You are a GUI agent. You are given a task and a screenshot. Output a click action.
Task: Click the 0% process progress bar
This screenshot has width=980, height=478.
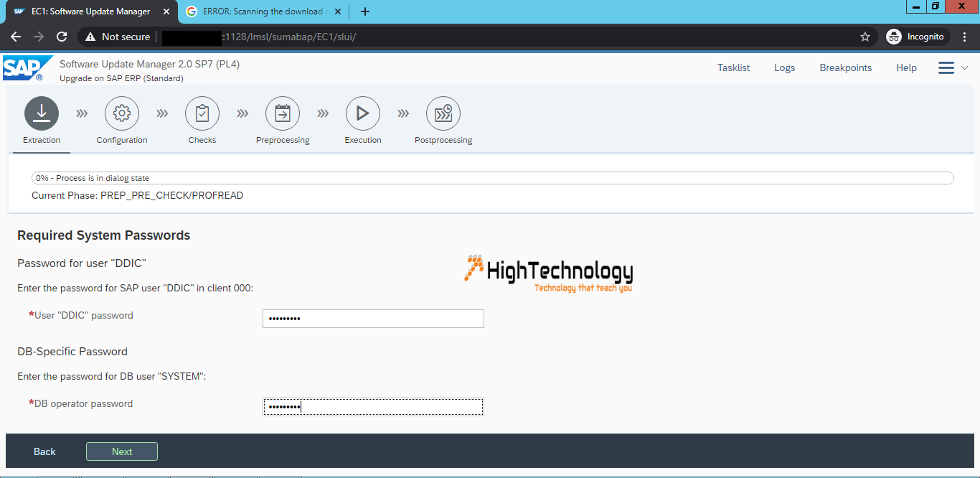tap(492, 178)
